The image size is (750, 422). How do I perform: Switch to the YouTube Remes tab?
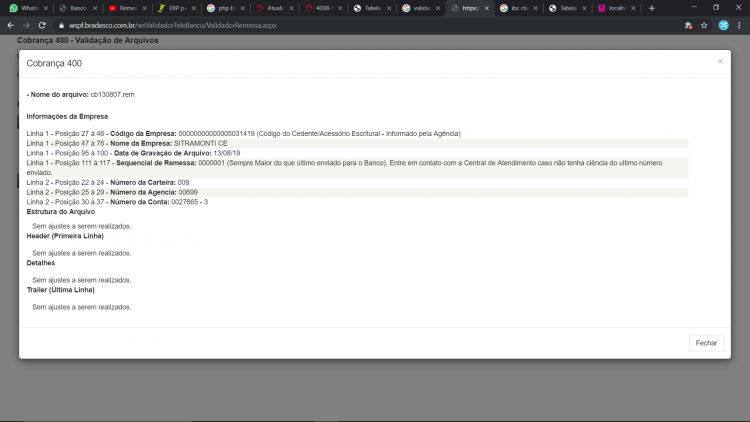pos(124,8)
